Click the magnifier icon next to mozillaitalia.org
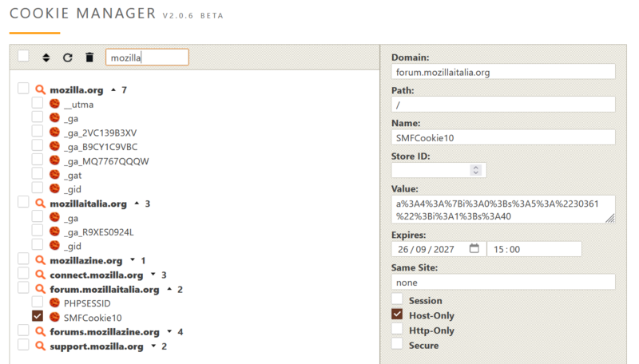639x364 pixels. tap(40, 204)
